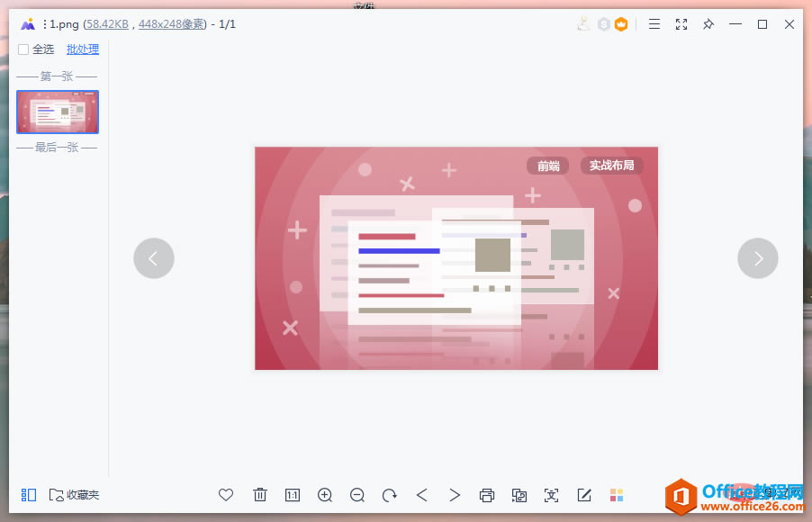
Task: Click the large left circular arrow
Action: pyautogui.click(x=154, y=258)
